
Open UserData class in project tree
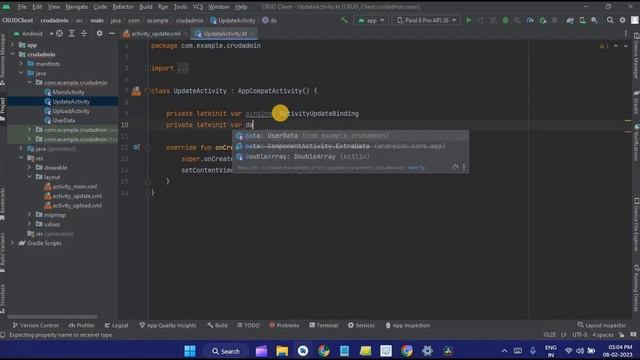(64, 120)
